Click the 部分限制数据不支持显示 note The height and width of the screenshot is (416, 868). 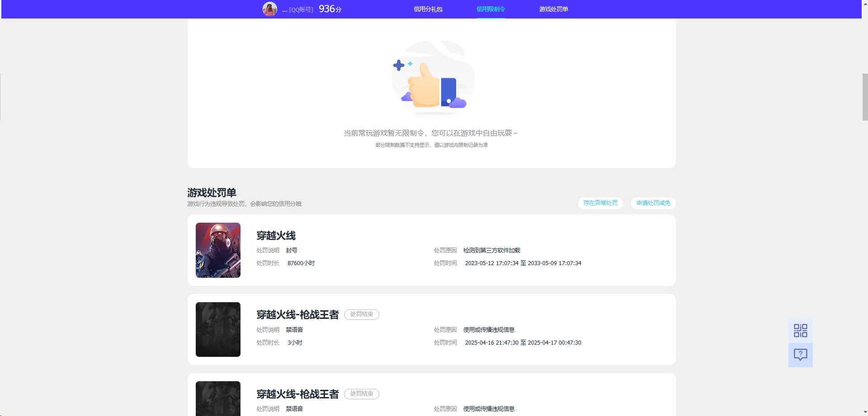click(431, 145)
